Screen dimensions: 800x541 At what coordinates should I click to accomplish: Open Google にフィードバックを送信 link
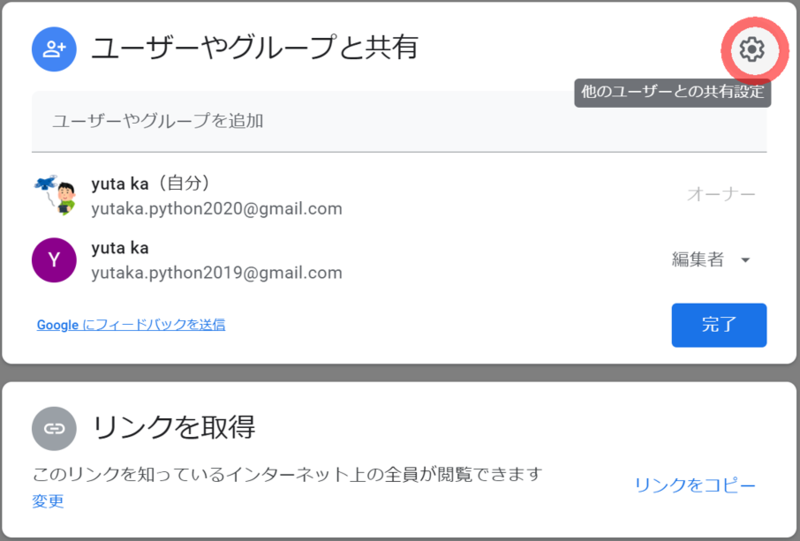point(131,325)
